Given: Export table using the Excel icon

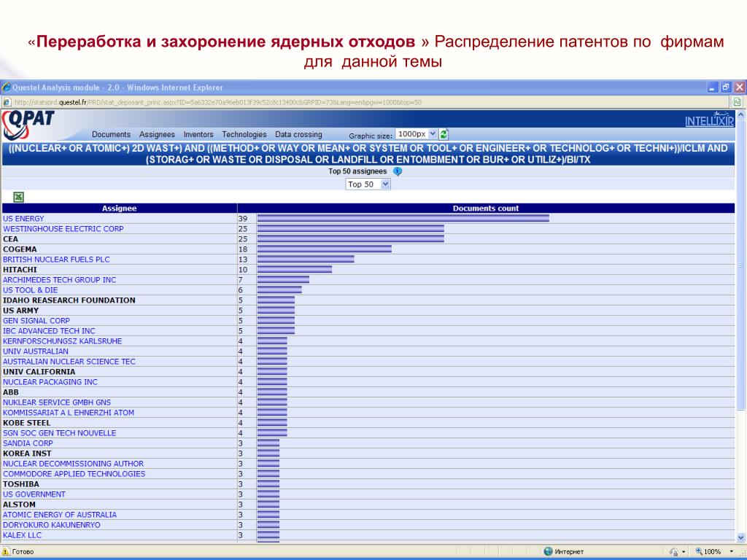Looking at the screenshot, I should (x=18, y=197).
